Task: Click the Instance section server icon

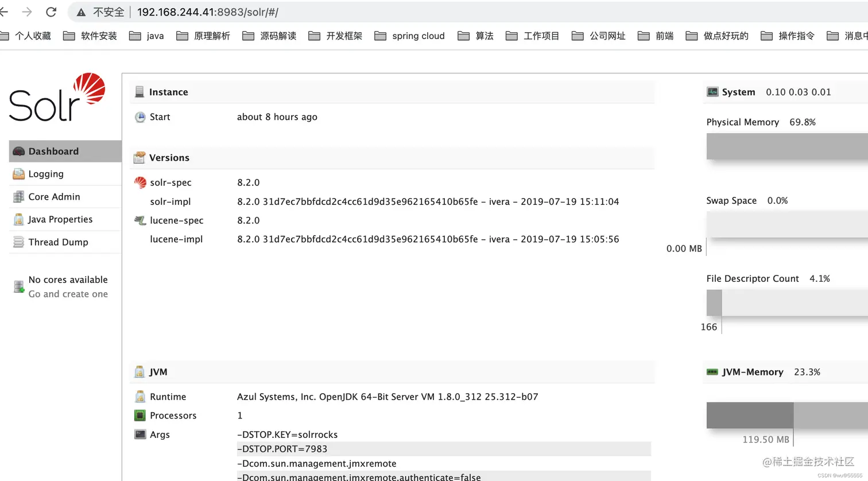Action: pyautogui.click(x=139, y=92)
